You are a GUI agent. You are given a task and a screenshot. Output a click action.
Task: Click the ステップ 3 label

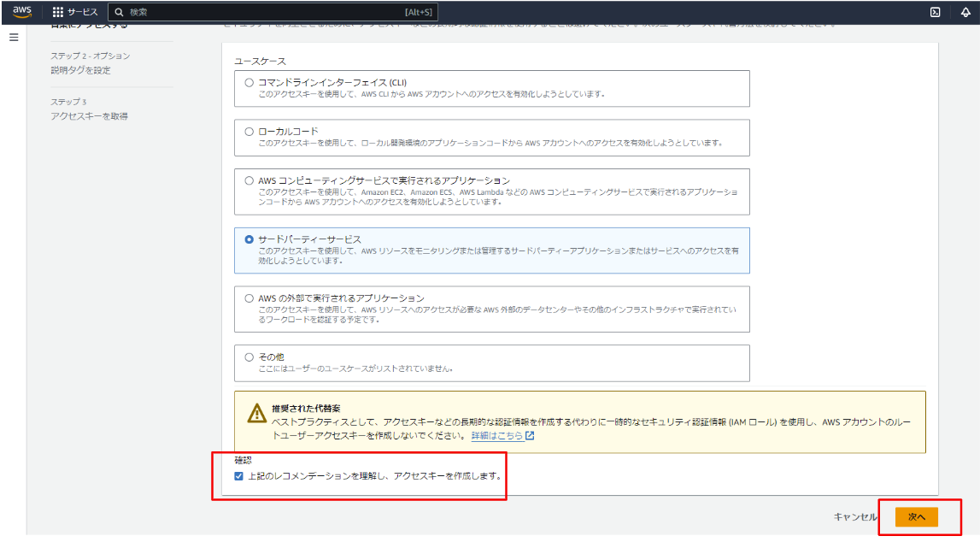coord(68,101)
